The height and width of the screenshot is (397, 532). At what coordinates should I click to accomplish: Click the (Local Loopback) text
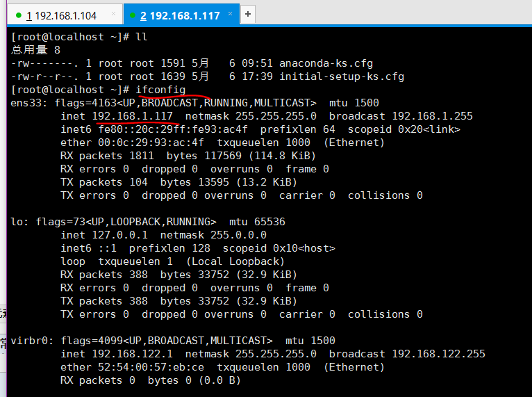tap(235, 261)
